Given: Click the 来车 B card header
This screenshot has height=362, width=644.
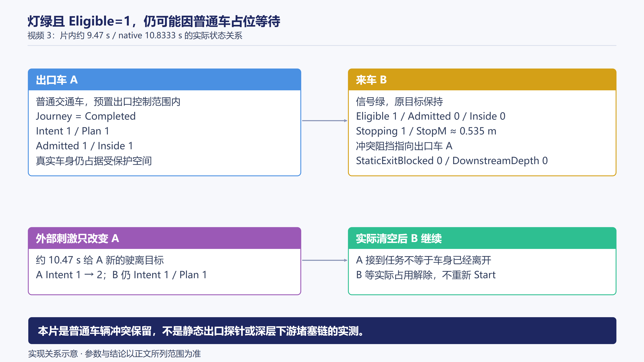Looking at the screenshot, I should [482, 80].
